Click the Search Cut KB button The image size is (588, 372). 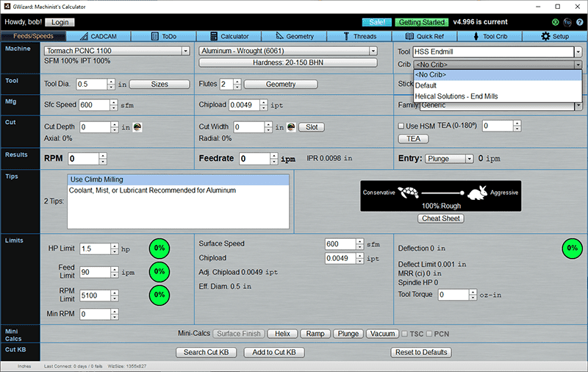click(x=206, y=352)
